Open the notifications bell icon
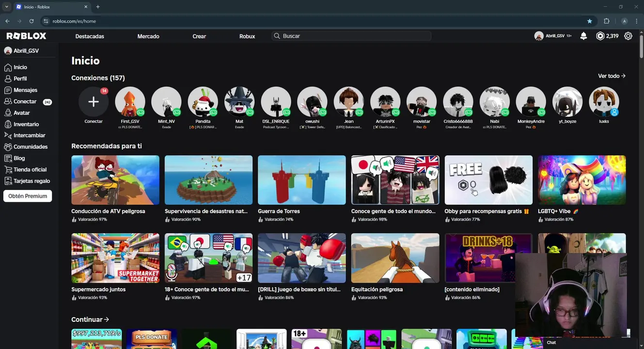 (583, 36)
